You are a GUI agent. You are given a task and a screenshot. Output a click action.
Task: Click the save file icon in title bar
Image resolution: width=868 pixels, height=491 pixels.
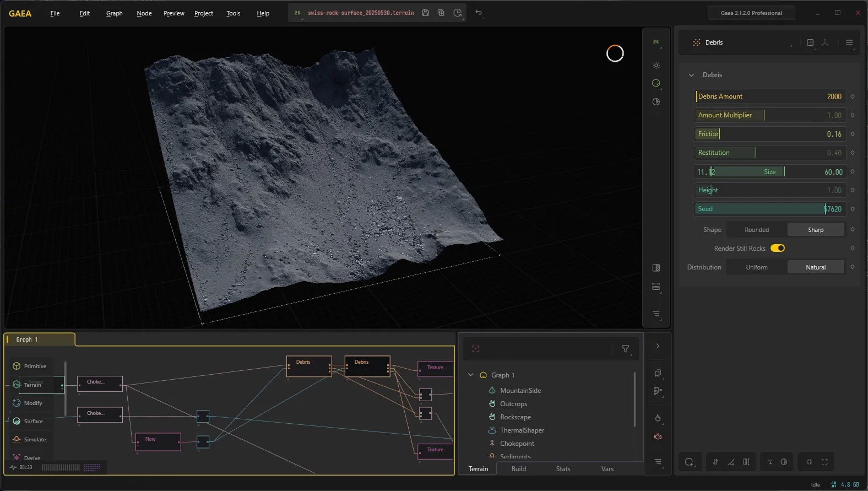point(425,13)
